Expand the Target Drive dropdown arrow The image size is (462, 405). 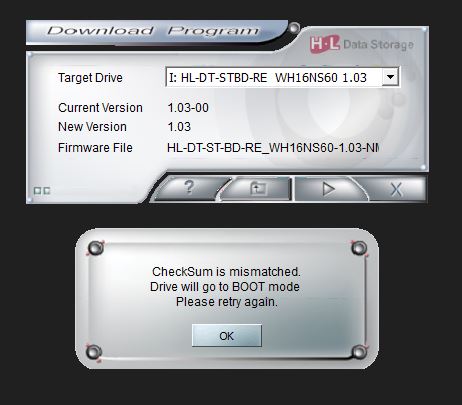point(390,77)
